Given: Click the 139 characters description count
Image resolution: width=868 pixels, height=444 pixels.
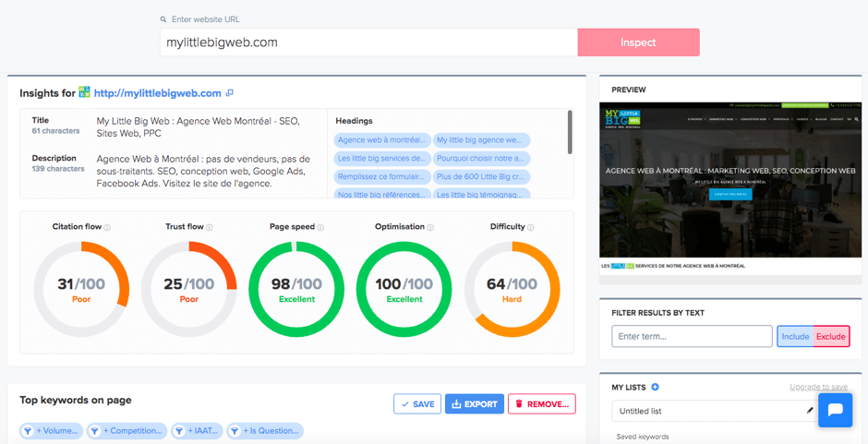Looking at the screenshot, I should [x=58, y=169].
